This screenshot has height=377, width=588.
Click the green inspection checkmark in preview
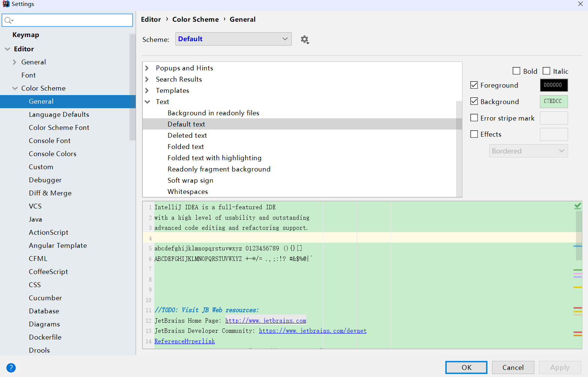pos(578,206)
